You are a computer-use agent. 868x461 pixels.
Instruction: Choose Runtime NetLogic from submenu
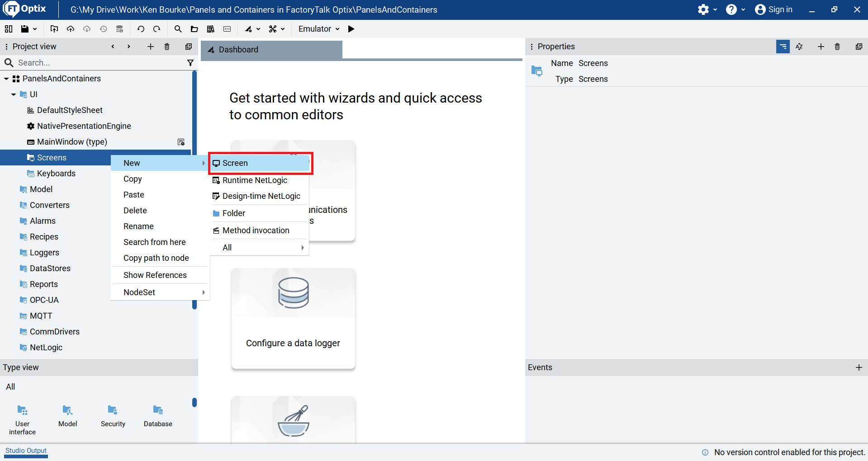click(x=260, y=180)
